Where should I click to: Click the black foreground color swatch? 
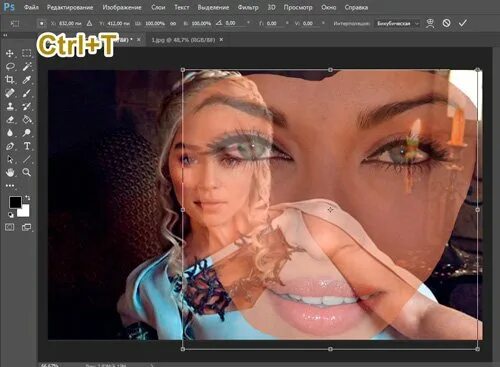coord(14,202)
